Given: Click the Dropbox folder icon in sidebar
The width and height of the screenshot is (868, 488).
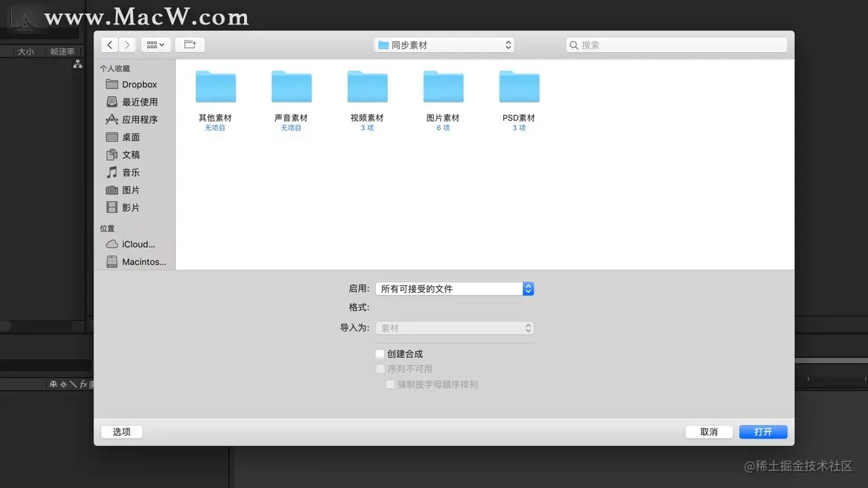Looking at the screenshot, I should (112, 85).
